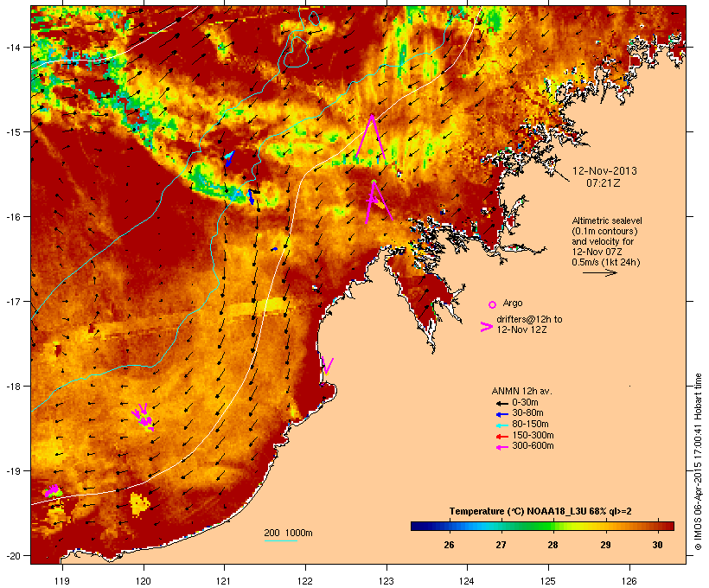This screenshot has width=709, height=588.
Task: Click the magenta drifter cluster near longitude 120
Action: (x=143, y=416)
